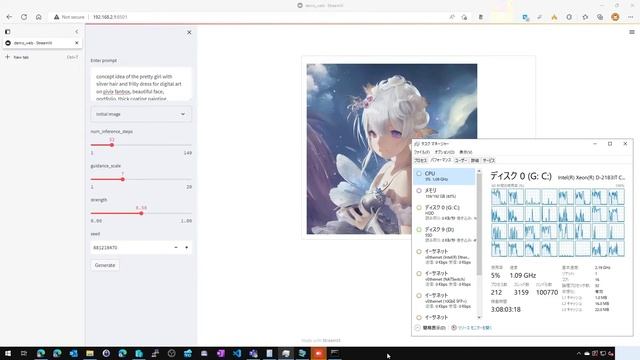Image resolution: width=640 pixels, height=360 pixels.
Task: Open Task View on the taskbar
Action: point(24,353)
